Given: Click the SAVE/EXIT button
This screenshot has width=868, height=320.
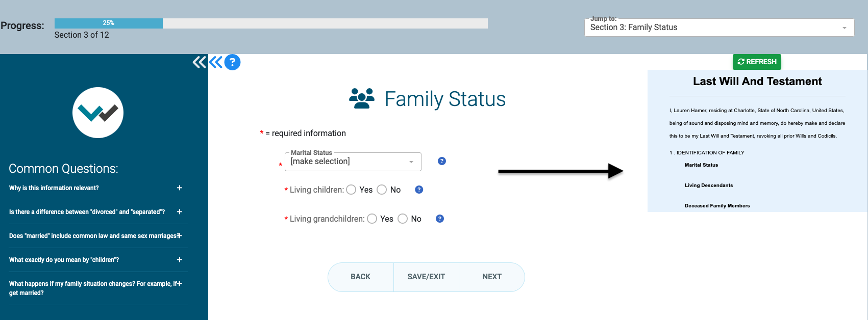Looking at the screenshot, I should (426, 277).
